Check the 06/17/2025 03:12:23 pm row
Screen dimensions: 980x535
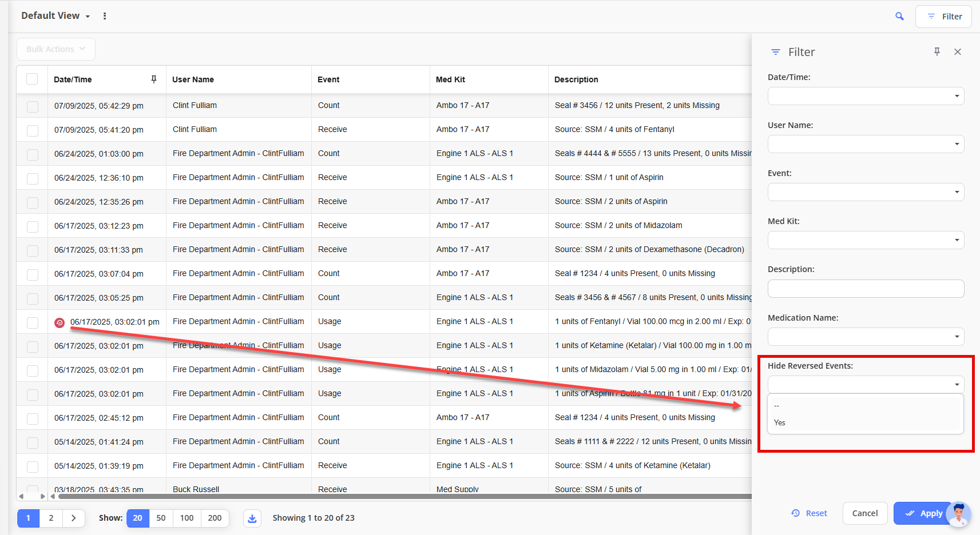(x=33, y=226)
